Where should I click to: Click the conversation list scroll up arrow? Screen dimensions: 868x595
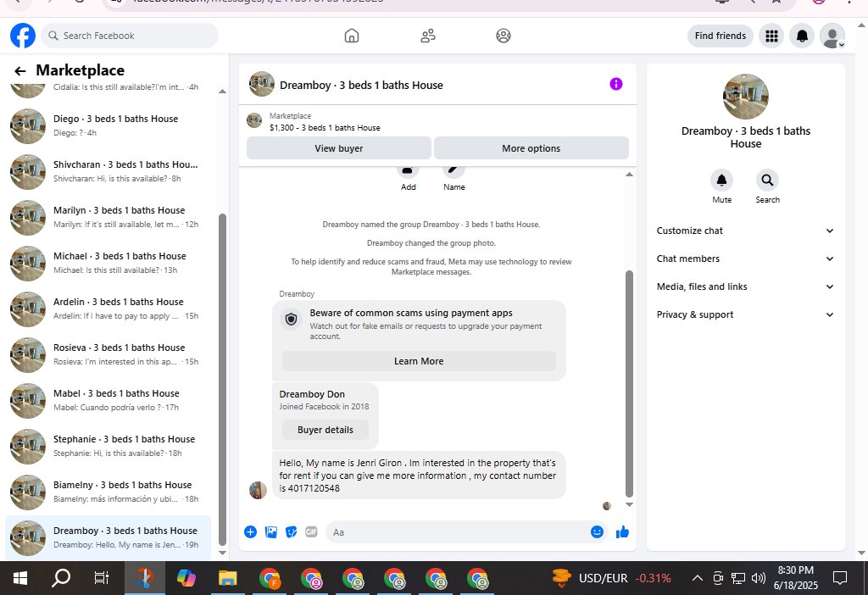tap(223, 92)
